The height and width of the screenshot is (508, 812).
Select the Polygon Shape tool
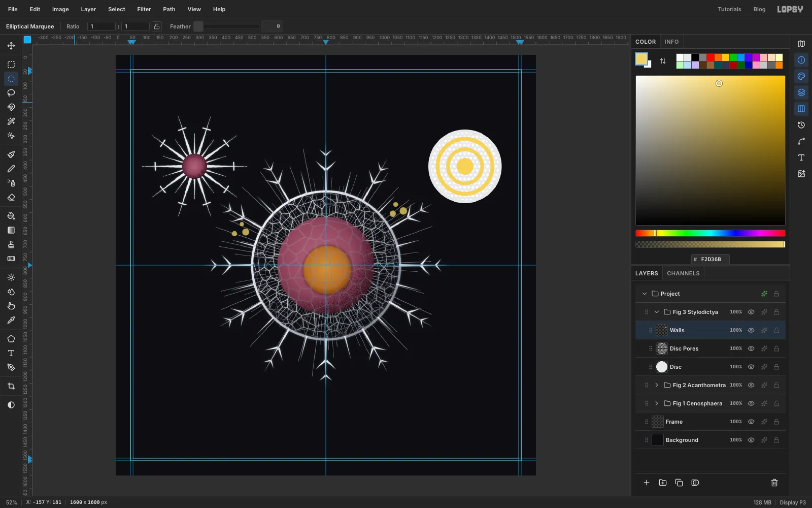pos(11,339)
